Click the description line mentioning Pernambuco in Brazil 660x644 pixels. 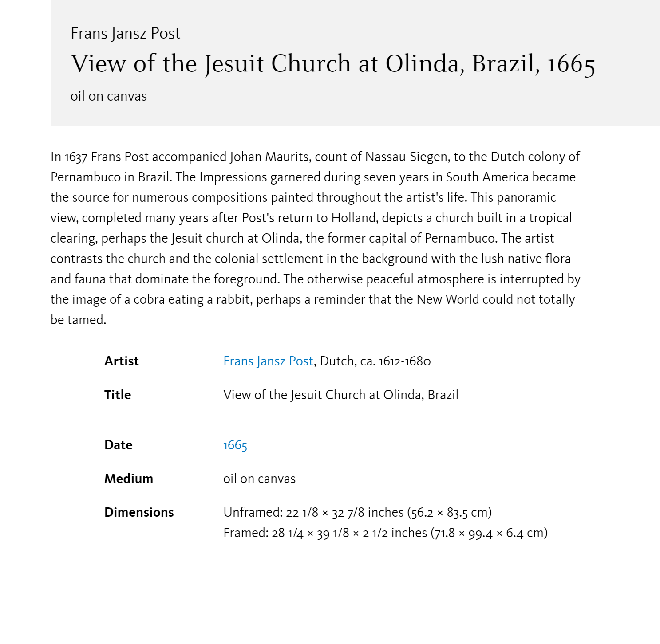(x=313, y=177)
